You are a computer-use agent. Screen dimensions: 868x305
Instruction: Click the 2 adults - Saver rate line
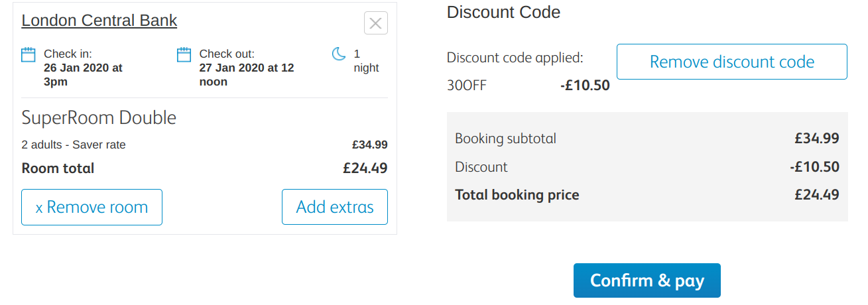(x=74, y=145)
